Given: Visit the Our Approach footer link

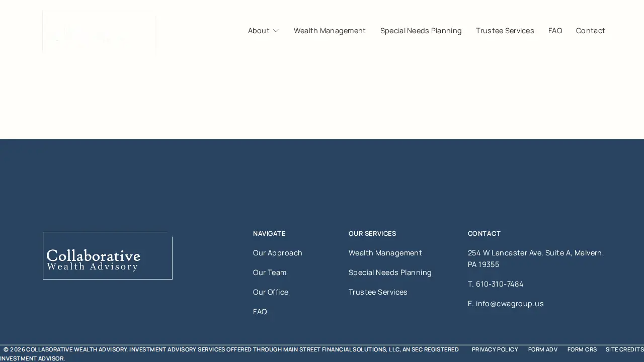Looking at the screenshot, I should (x=278, y=253).
